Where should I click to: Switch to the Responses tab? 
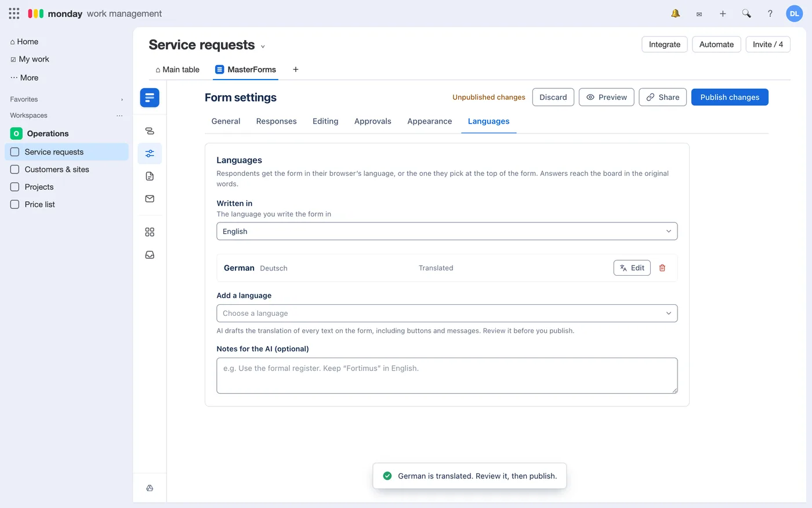pyautogui.click(x=277, y=121)
